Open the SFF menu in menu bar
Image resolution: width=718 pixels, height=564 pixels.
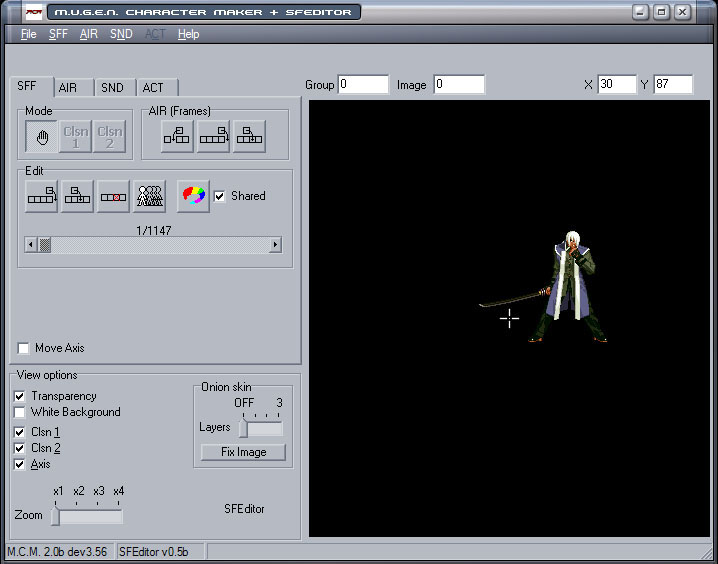coord(58,34)
